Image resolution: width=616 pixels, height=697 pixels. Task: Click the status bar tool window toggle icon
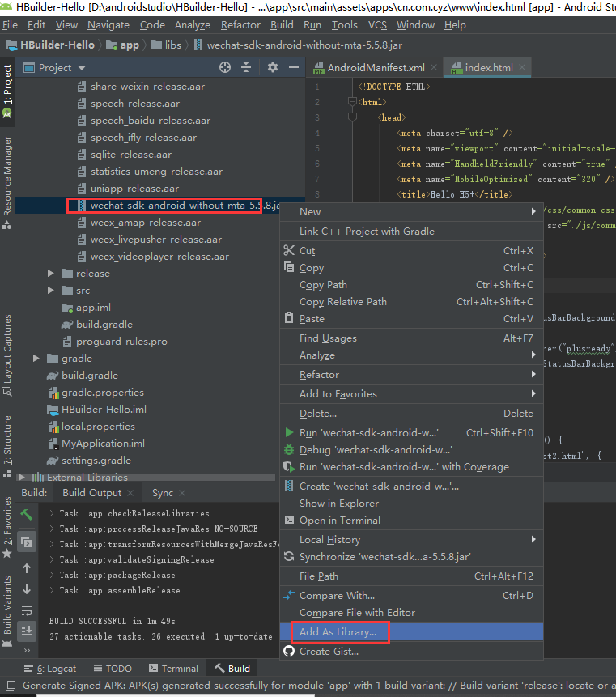point(11,686)
